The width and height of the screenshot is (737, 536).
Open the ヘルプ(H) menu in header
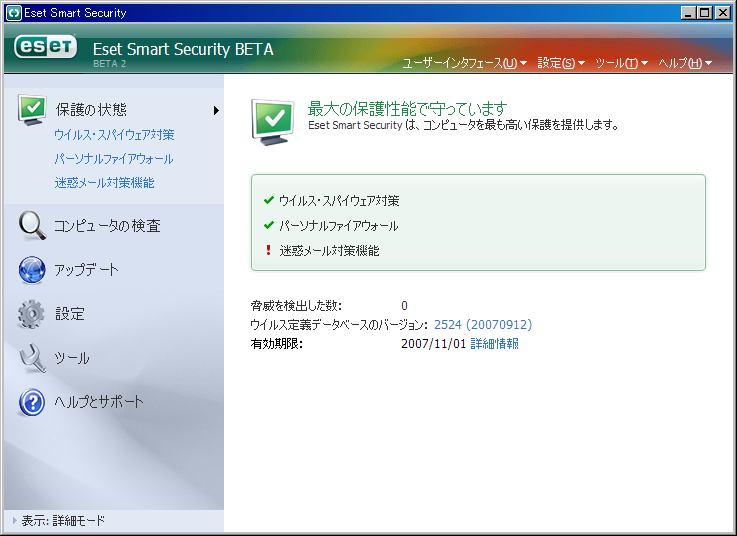pyautogui.click(x=685, y=63)
